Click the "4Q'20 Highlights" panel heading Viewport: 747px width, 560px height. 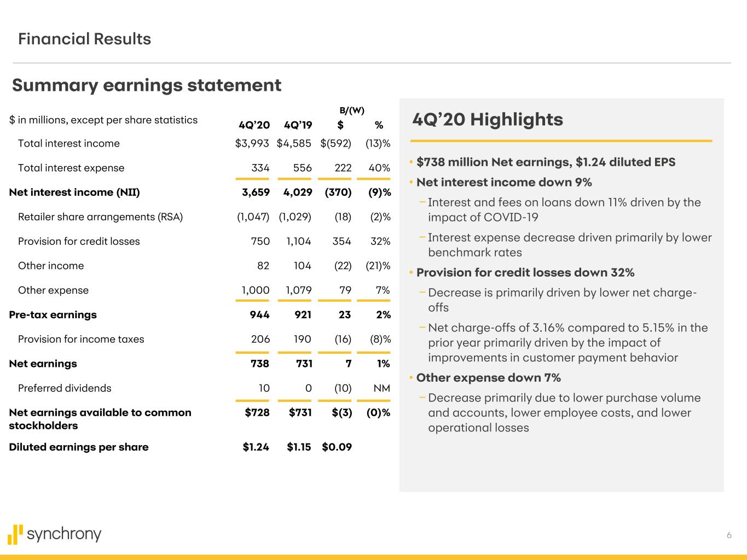coord(488,119)
